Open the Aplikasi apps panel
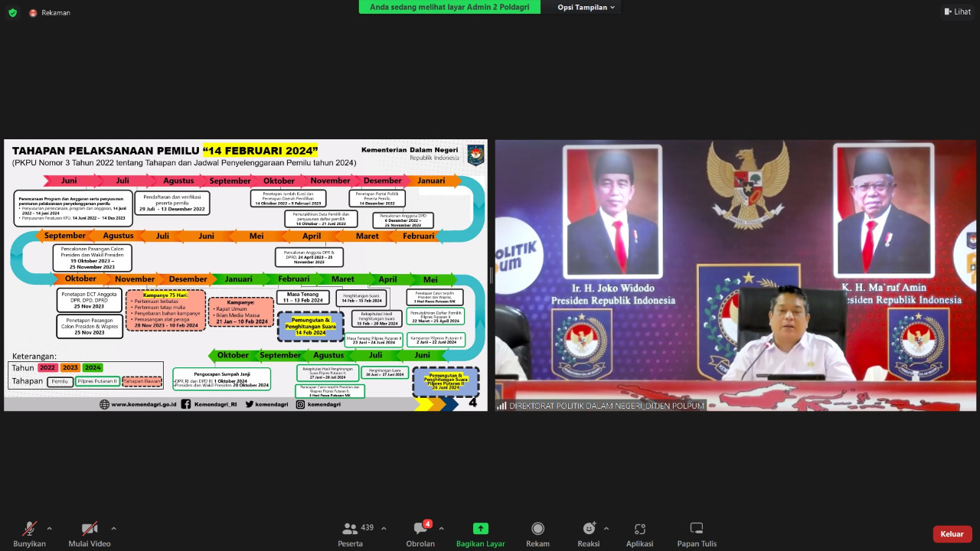 coord(639,534)
